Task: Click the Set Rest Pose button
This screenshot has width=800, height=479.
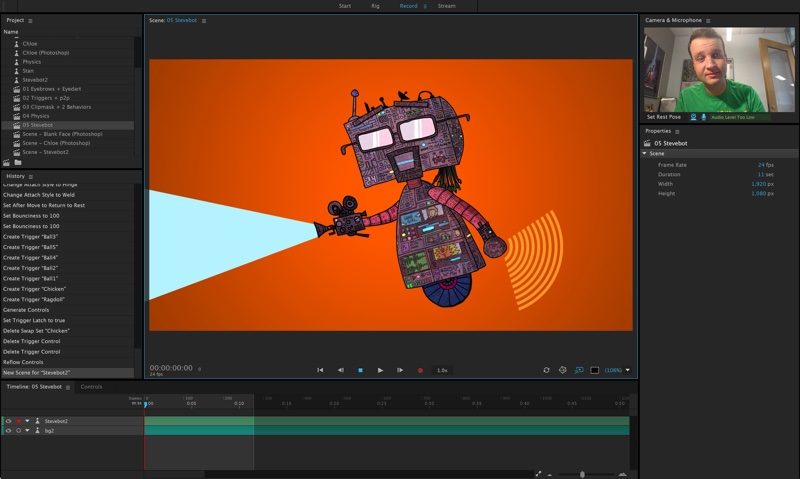Action: (663, 117)
